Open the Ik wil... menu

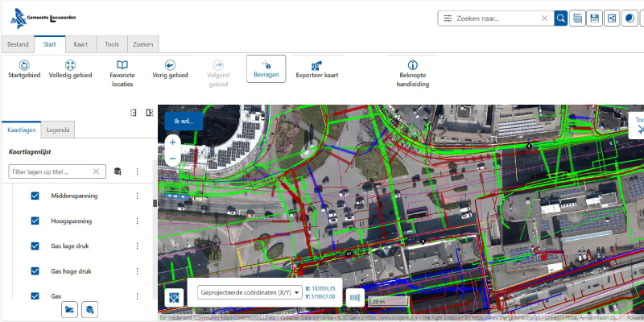click(x=184, y=122)
